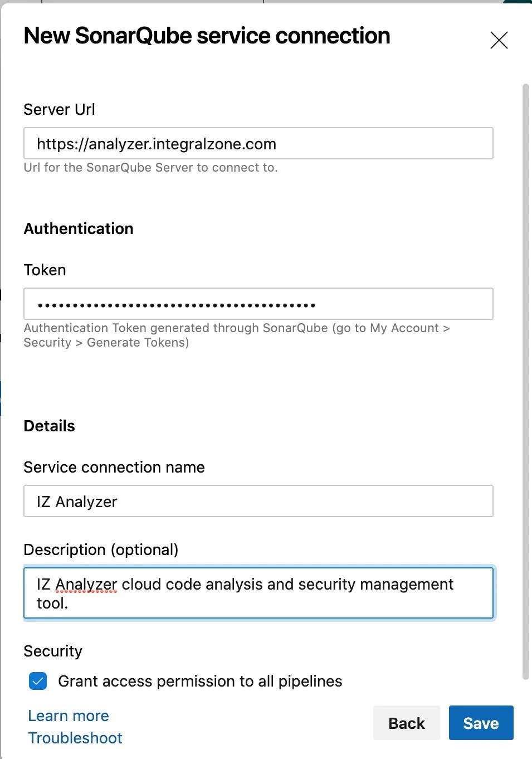Click the Details section heading
The image size is (532, 759).
point(49,426)
